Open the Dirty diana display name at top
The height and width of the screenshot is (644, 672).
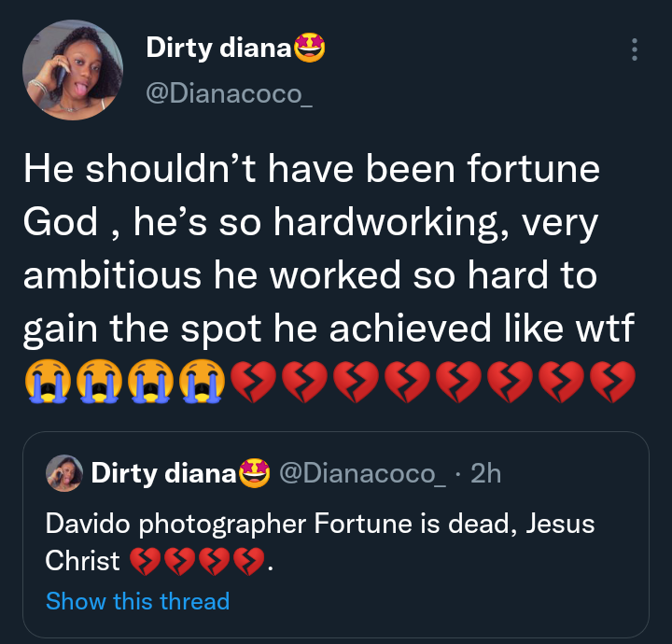click(x=218, y=48)
